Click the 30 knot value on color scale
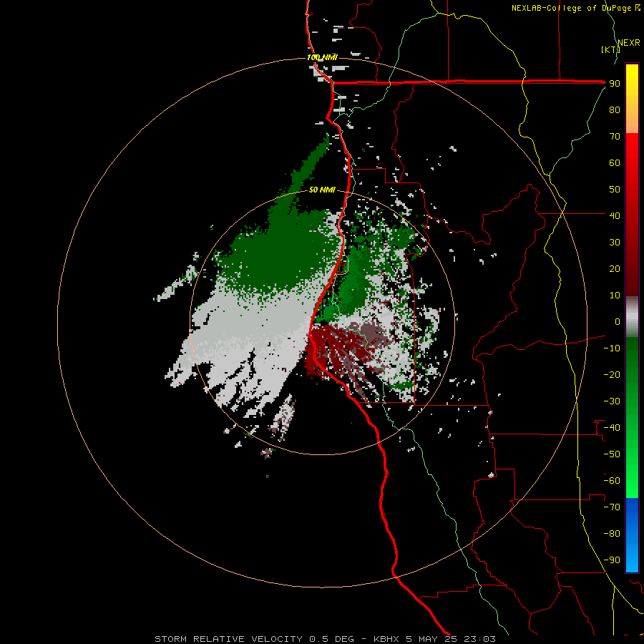 click(615, 243)
